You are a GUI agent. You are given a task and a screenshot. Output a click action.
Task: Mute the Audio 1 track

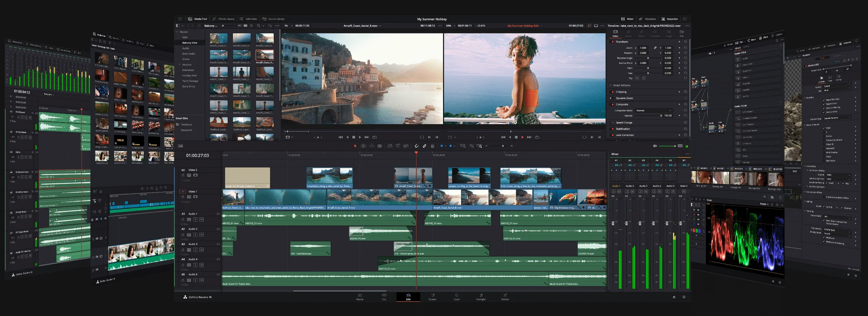[x=202, y=219]
